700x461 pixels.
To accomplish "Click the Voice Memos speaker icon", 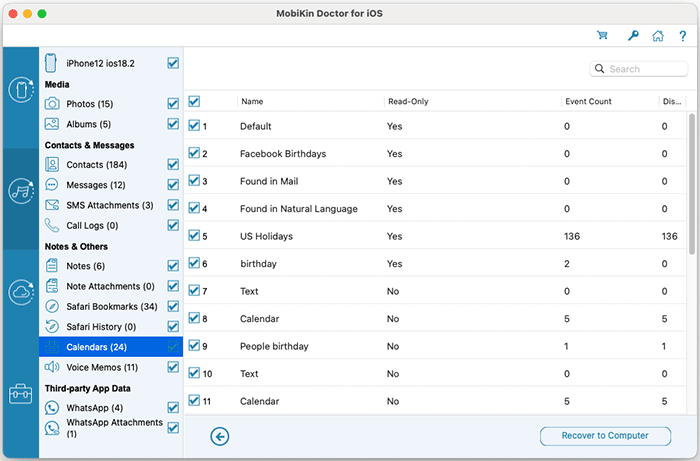I will [52, 367].
